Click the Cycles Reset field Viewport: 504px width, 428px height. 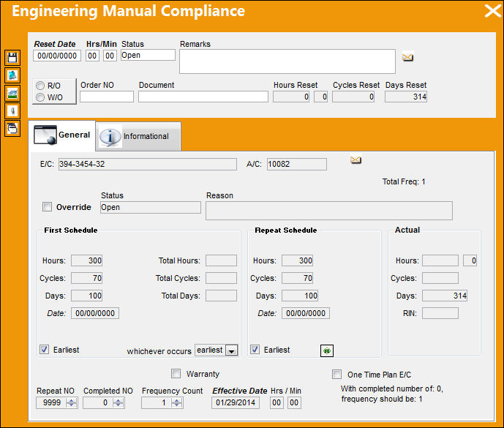(x=353, y=97)
